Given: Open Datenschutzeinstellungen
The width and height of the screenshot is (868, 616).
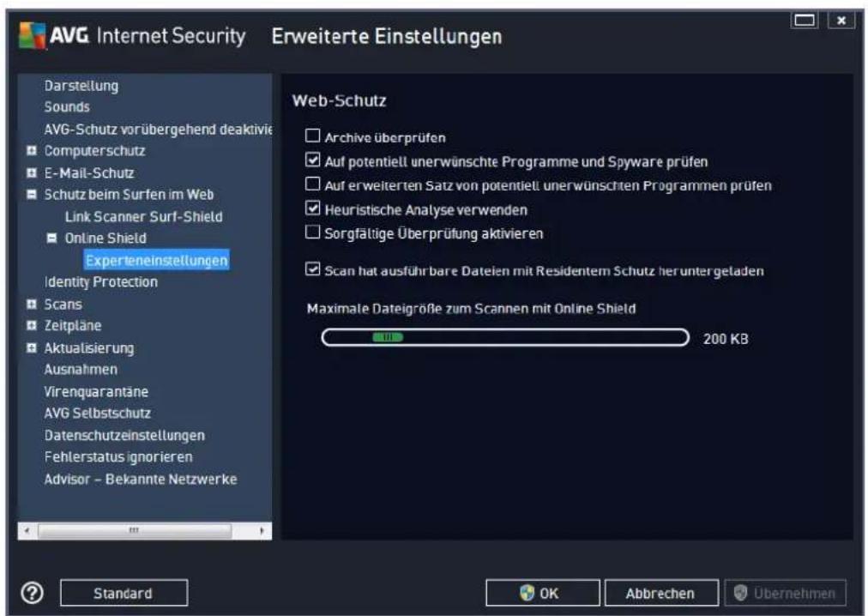Looking at the screenshot, I should [x=124, y=436].
